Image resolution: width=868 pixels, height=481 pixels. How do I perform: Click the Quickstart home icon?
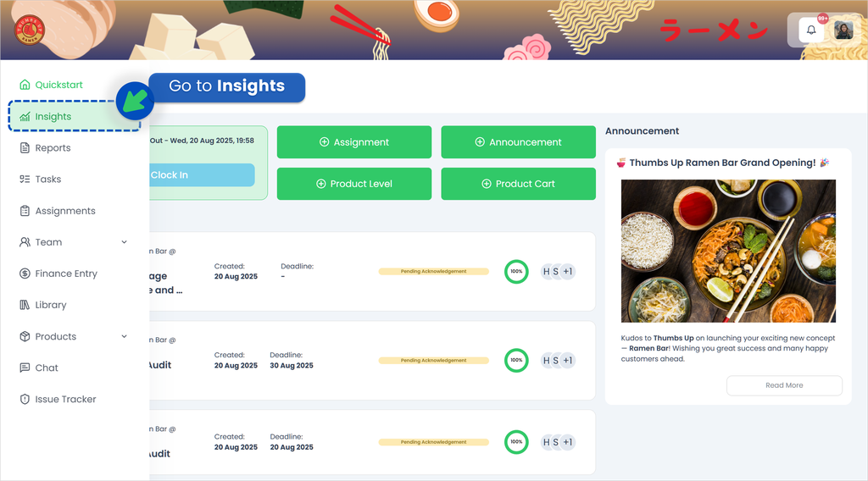point(25,85)
